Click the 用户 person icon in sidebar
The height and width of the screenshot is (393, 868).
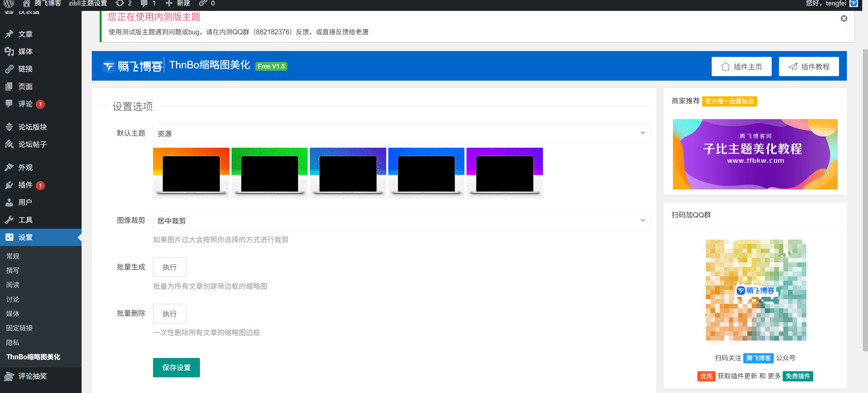(9, 202)
